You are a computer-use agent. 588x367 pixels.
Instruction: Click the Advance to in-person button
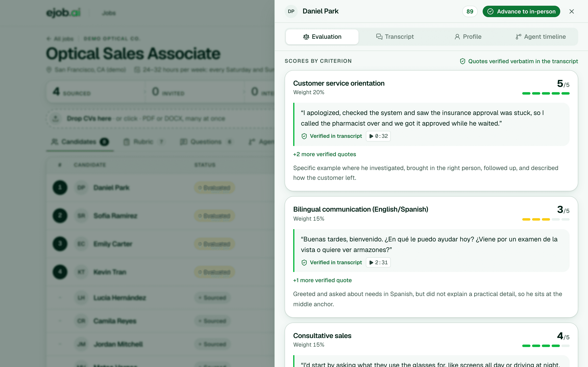click(x=521, y=11)
